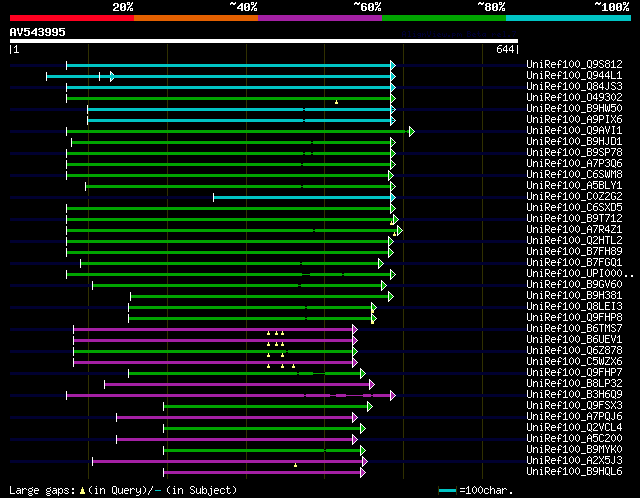This screenshot has width=640, height=498.
Task: Open hit UniRef100_Q9S812
Action: (574, 64)
